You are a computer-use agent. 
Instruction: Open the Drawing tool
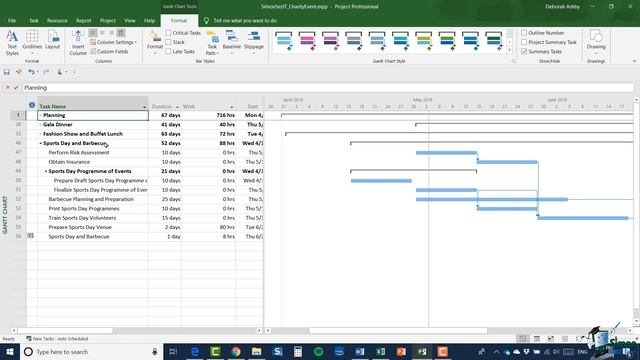click(x=596, y=42)
